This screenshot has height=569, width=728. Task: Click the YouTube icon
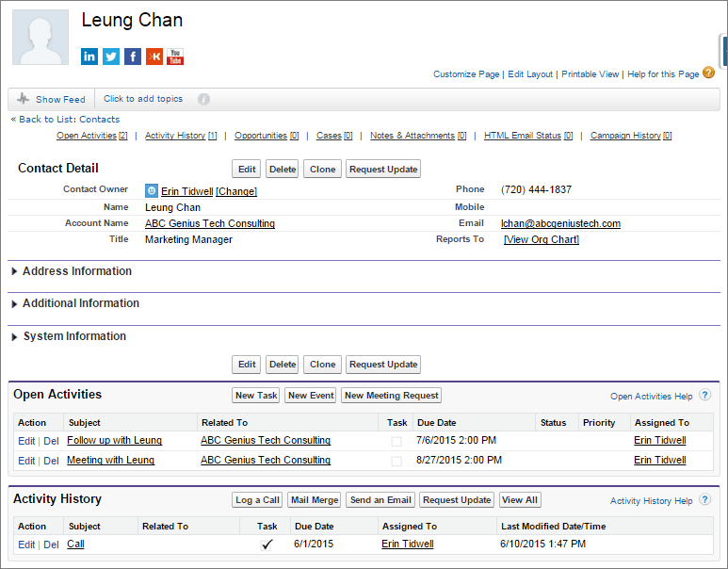pyautogui.click(x=175, y=57)
